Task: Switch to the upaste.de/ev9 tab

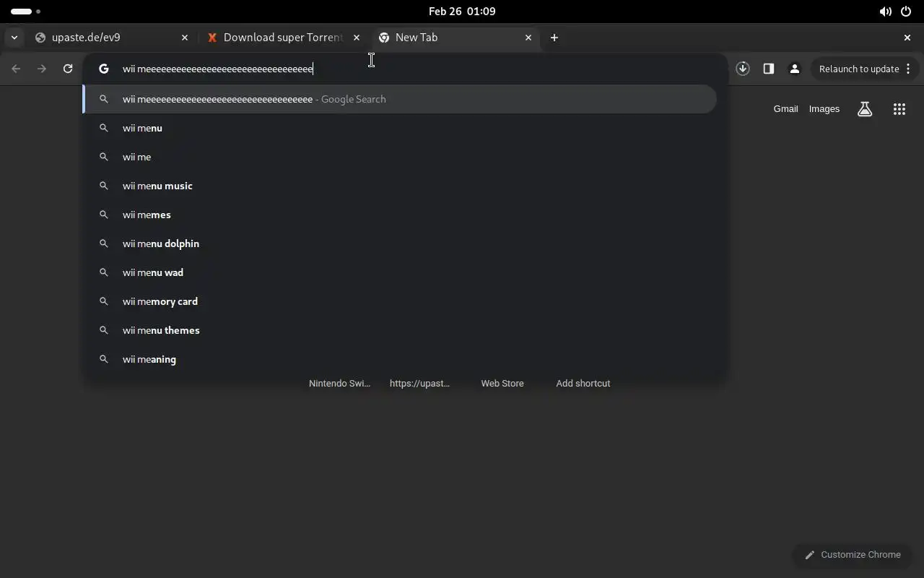Action: click(112, 38)
